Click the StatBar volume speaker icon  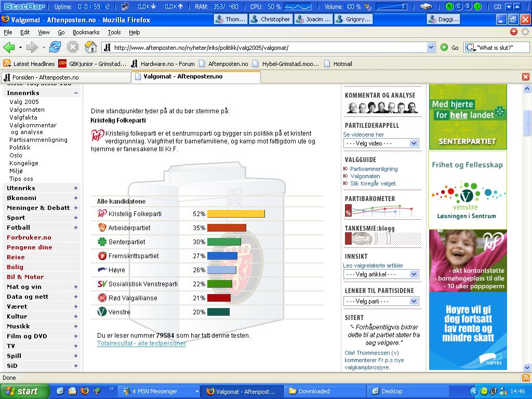(x=367, y=6)
